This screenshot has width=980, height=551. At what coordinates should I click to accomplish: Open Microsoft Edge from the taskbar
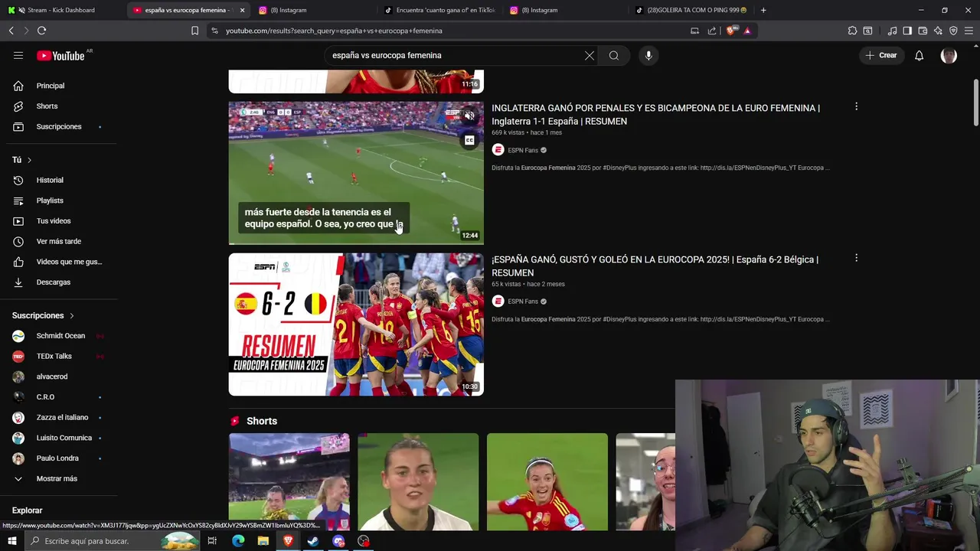coord(238,541)
